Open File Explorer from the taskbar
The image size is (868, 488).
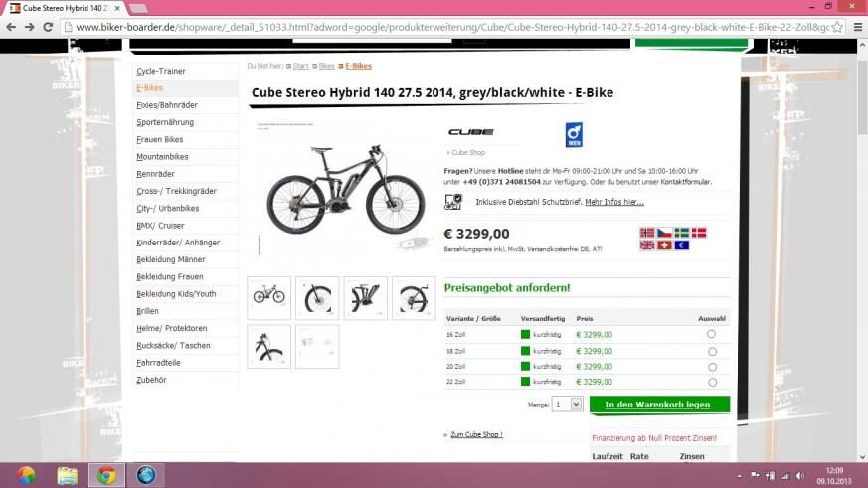point(67,475)
